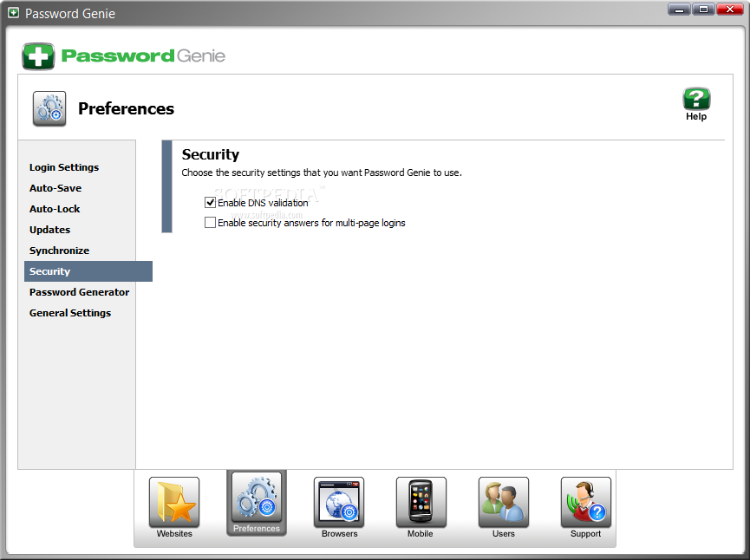Select the Preferences gears icon in bottom bar
This screenshot has width=750, height=560.
257,497
